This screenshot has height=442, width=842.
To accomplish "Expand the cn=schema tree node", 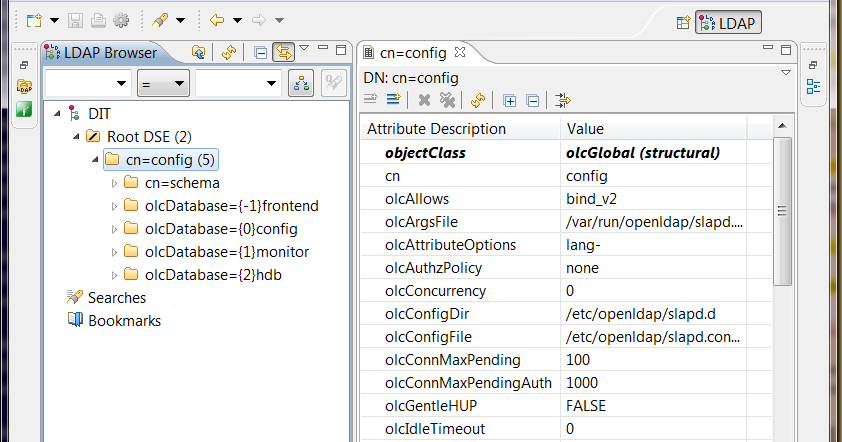I will tap(114, 183).
